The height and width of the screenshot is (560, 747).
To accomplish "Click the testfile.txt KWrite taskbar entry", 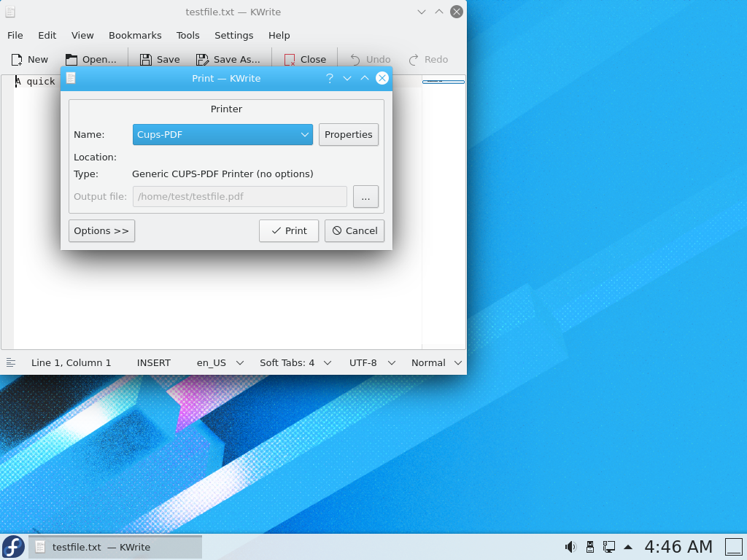I will coord(115,547).
